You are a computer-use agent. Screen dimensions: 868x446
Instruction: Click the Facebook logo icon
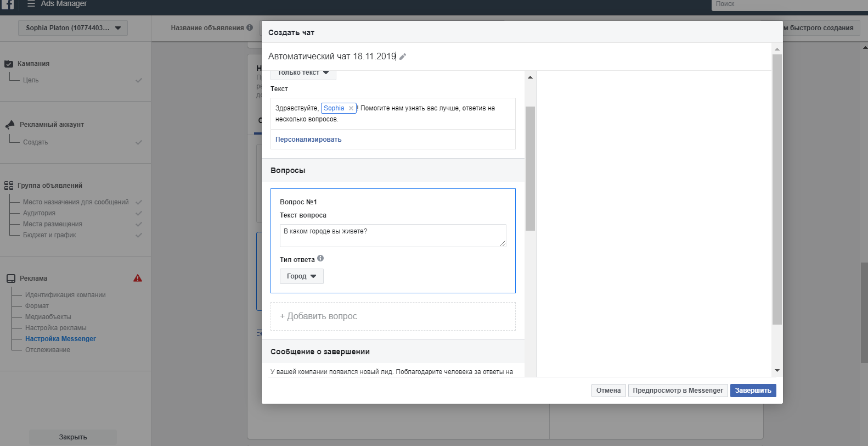(x=8, y=4)
